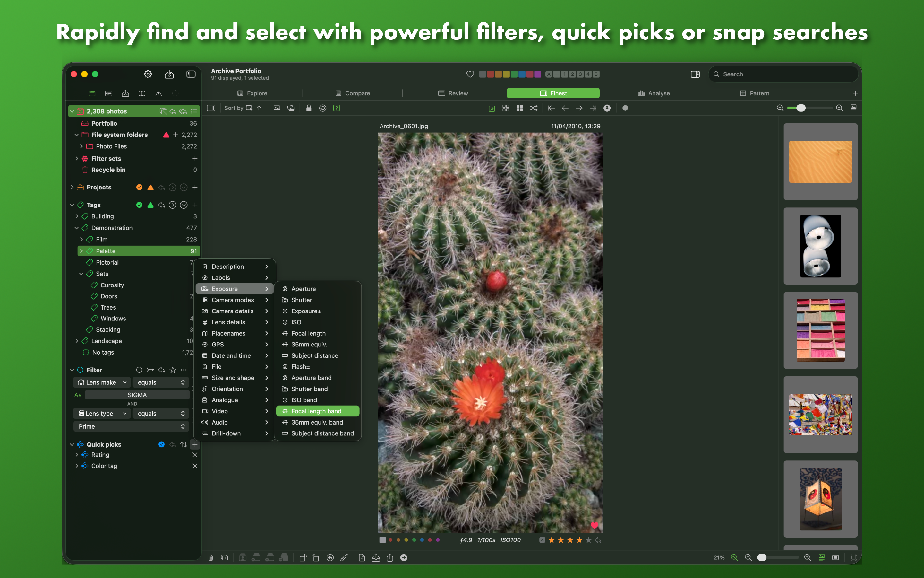Open equals dropdown next to Lens type
The image size is (924, 578).
[161, 413]
